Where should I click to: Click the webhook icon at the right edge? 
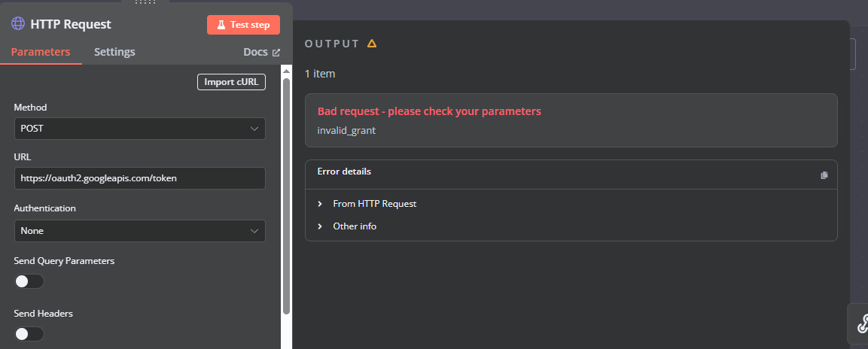pyautogui.click(x=863, y=323)
